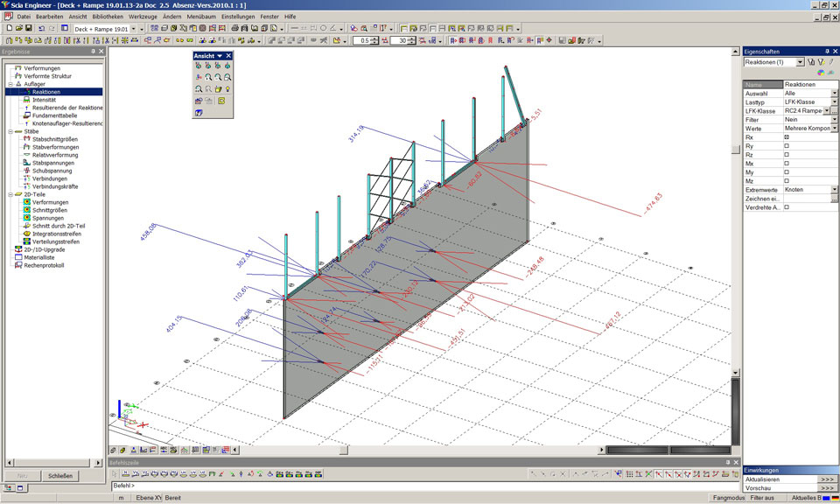Open the Fundamenttabelle entry in the tree
Viewport: 840px width, 504px height.
click(x=54, y=115)
